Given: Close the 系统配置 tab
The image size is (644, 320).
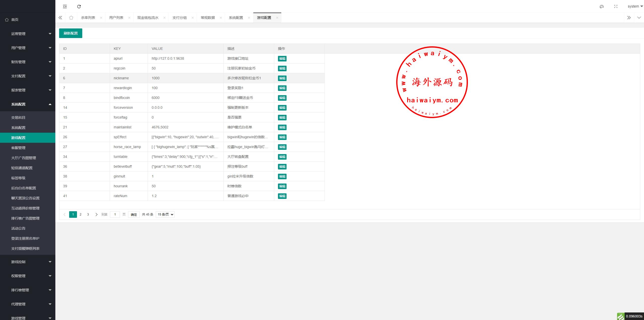Looking at the screenshot, I should click(x=249, y=18).
